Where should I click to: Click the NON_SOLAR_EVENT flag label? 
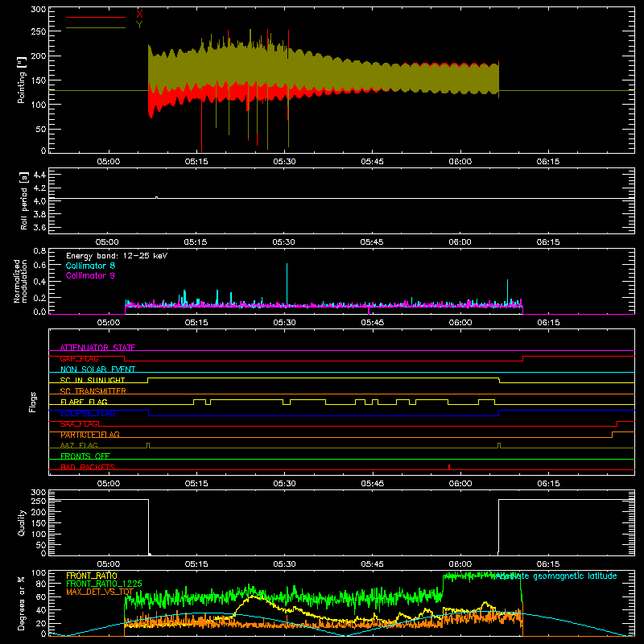click(97, 369)
